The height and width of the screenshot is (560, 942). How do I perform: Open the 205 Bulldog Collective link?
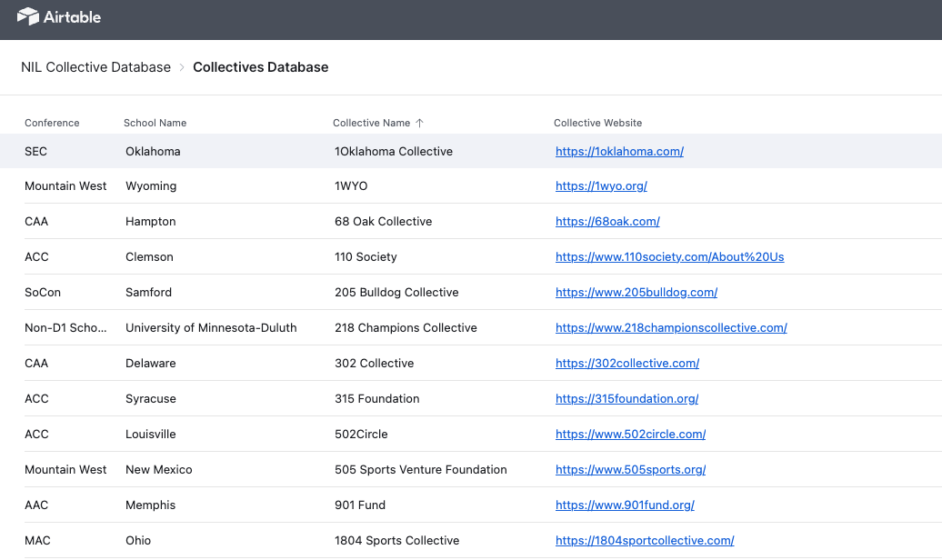pyautogui.click(x=636, y=292)
